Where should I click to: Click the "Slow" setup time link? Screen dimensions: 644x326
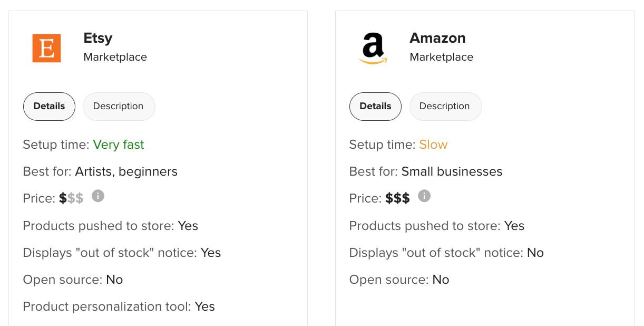point(433,144)
